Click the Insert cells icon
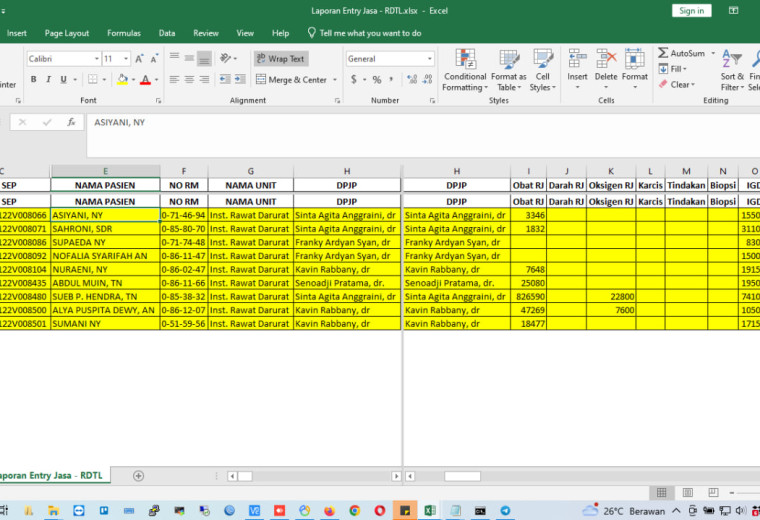Image resolution: width=760 pixels, height=520 pixels. click(x=577, y=59)
